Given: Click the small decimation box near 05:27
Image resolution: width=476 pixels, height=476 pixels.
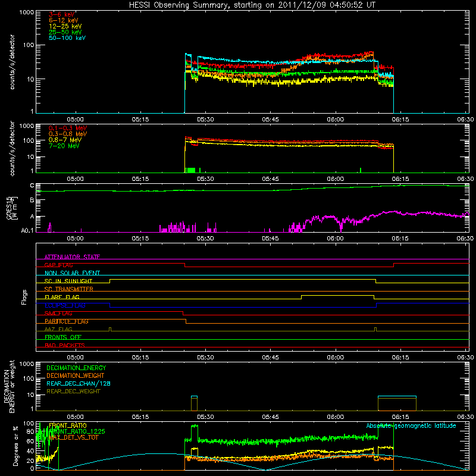Looking at the screenshot, I should [x=195, y=403].
